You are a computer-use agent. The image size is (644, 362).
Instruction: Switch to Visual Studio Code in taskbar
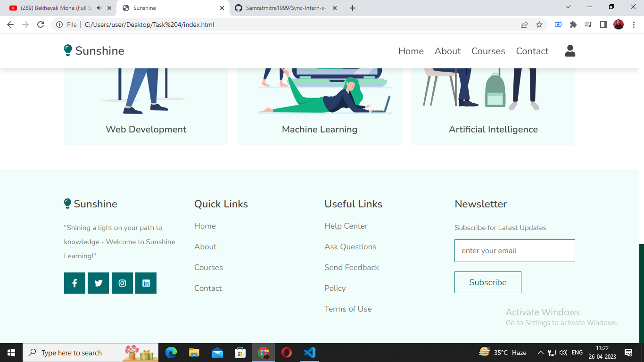pyautogui.click(x=309, y=353)
